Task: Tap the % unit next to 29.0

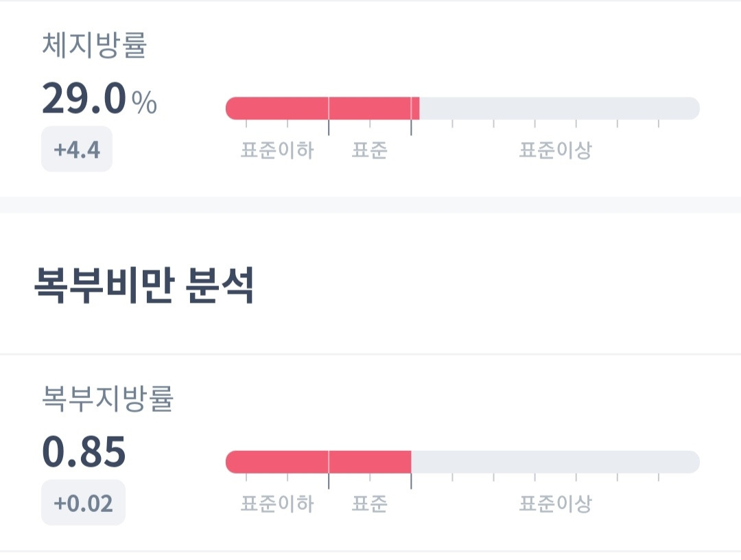Action: [145, 103]
